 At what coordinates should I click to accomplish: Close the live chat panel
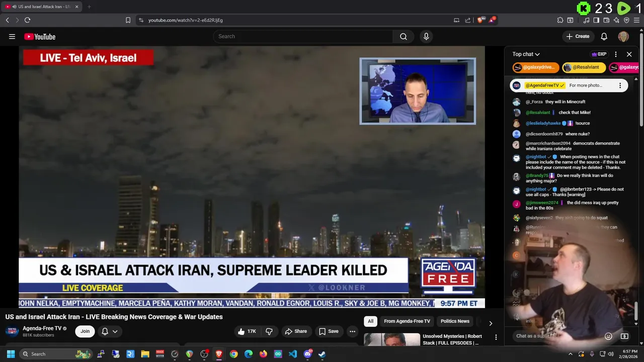click(629, 54)
